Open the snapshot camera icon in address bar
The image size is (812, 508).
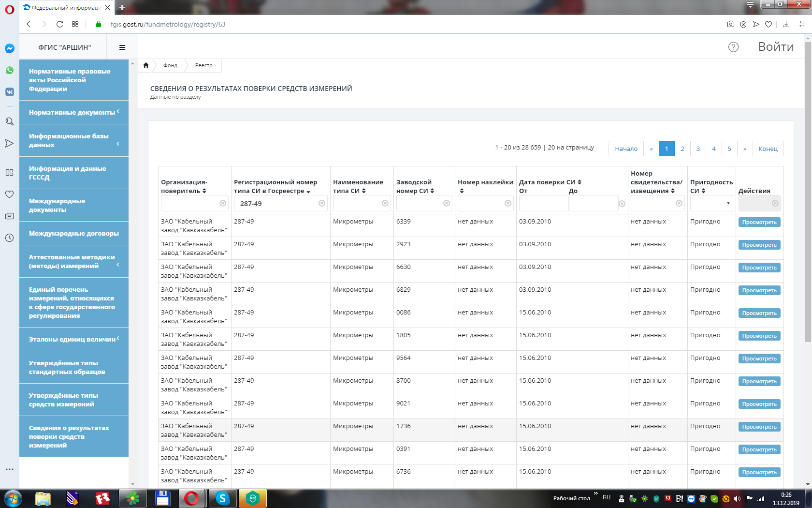pyautogui.click(x=730, y=24)
